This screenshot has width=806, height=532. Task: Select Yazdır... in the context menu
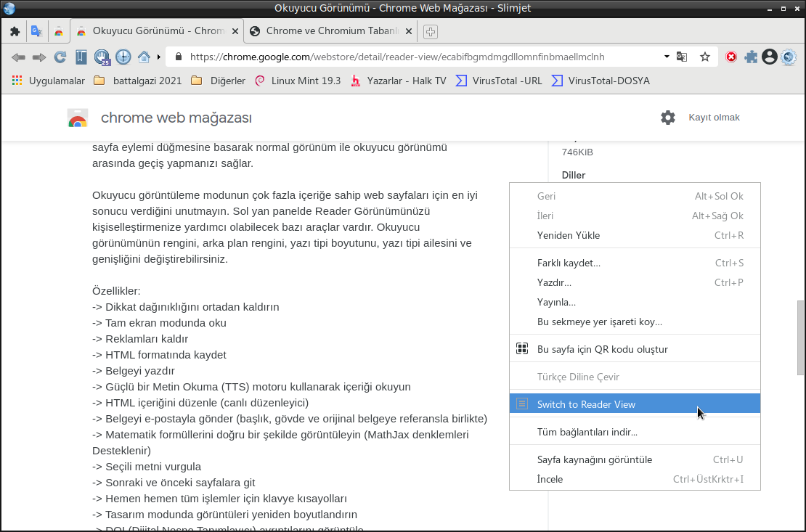[635, 283]
